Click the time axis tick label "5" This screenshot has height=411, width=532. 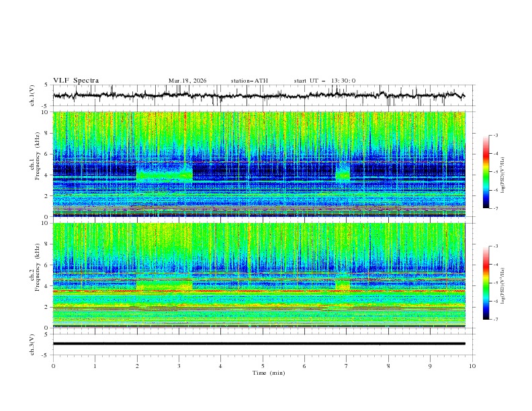[263, 366]
